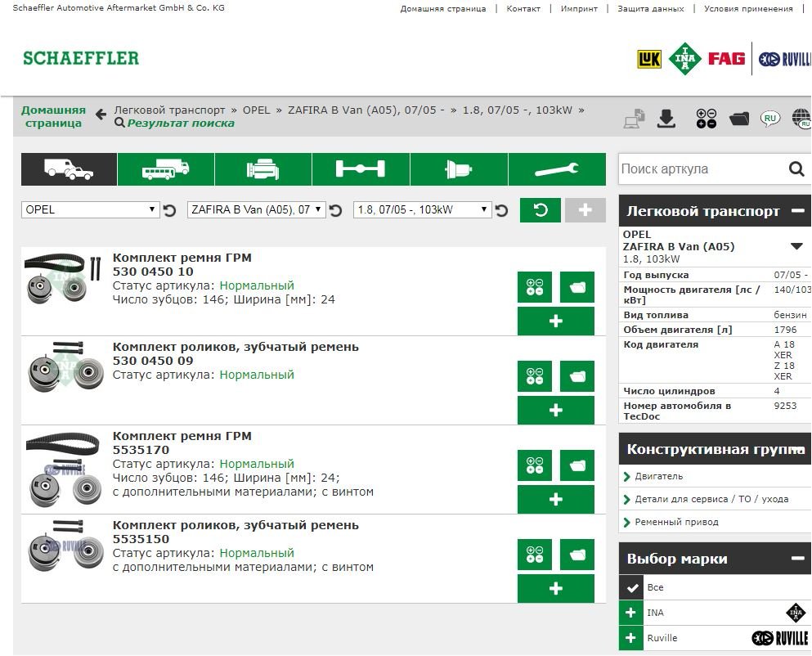Click the magnifier icon in article search
812x656 pixels.
pos(796,169)
